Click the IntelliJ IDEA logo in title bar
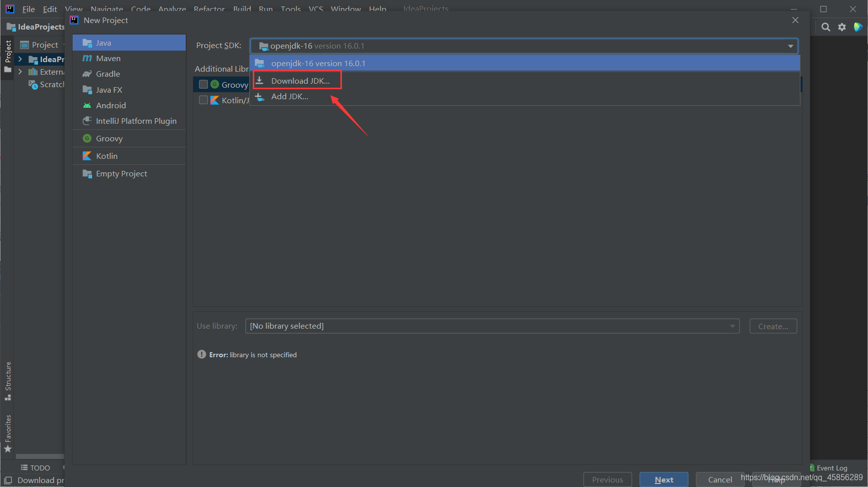The width and height of the screenshot is (868, 487). (10, 9)
